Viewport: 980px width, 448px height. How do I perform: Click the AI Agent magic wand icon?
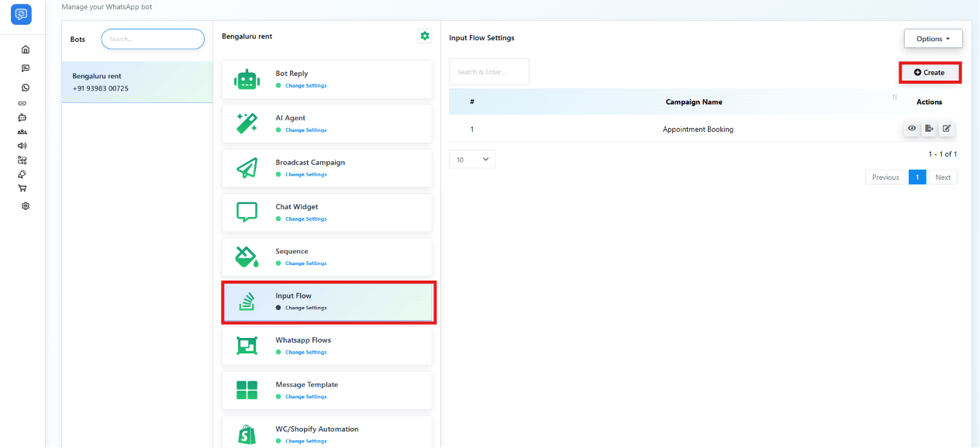coord(247,124)
